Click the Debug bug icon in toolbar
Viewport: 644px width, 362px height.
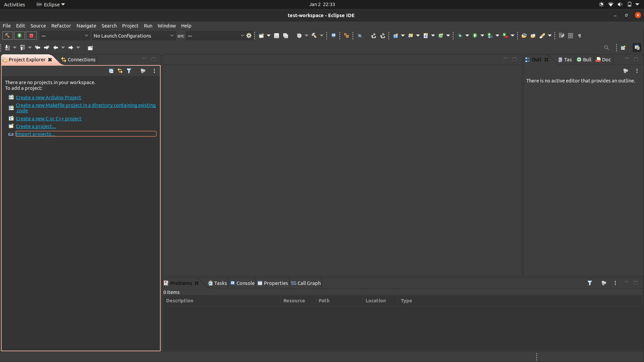coord(460,36)
